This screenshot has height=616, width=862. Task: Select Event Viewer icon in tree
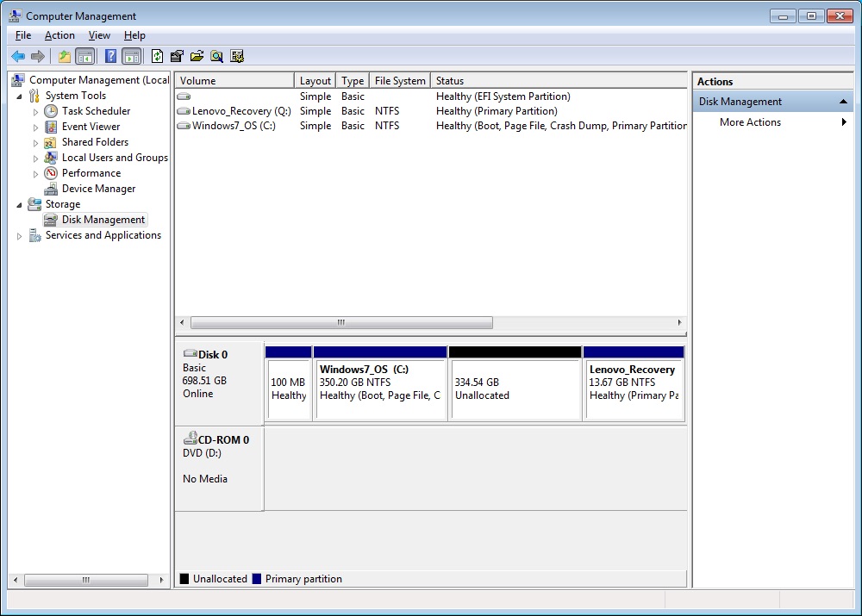click(x=51, y=127)
